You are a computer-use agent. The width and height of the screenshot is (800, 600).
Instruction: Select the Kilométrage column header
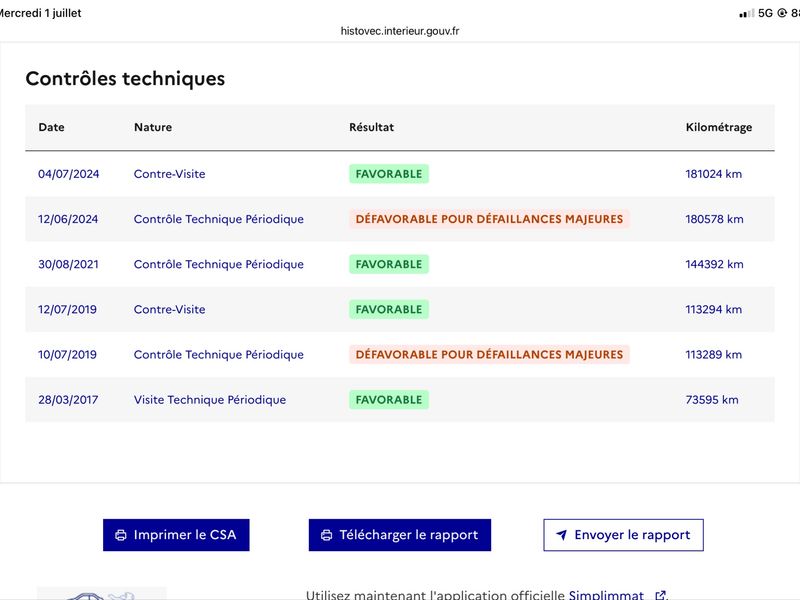[718, 127]
